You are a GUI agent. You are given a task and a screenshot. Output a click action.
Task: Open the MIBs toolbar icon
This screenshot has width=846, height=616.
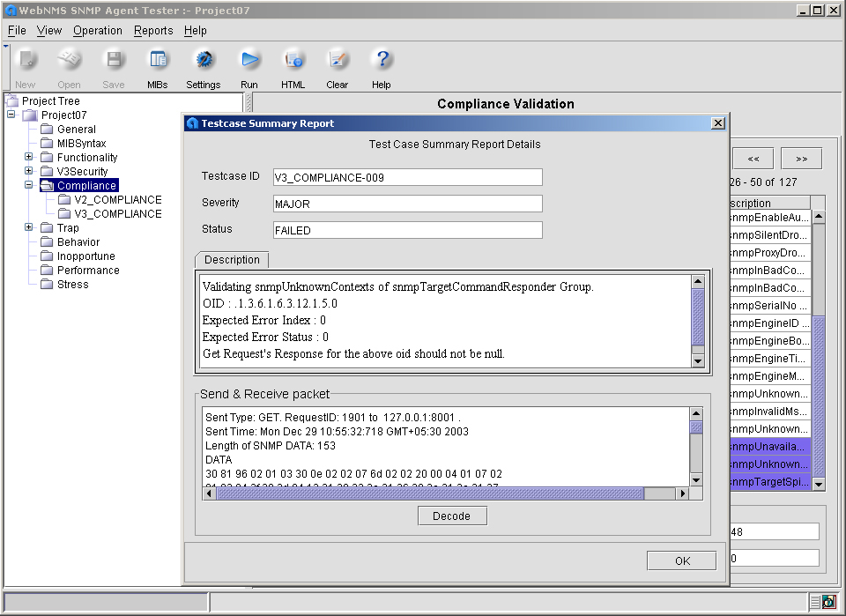(158, 59)
